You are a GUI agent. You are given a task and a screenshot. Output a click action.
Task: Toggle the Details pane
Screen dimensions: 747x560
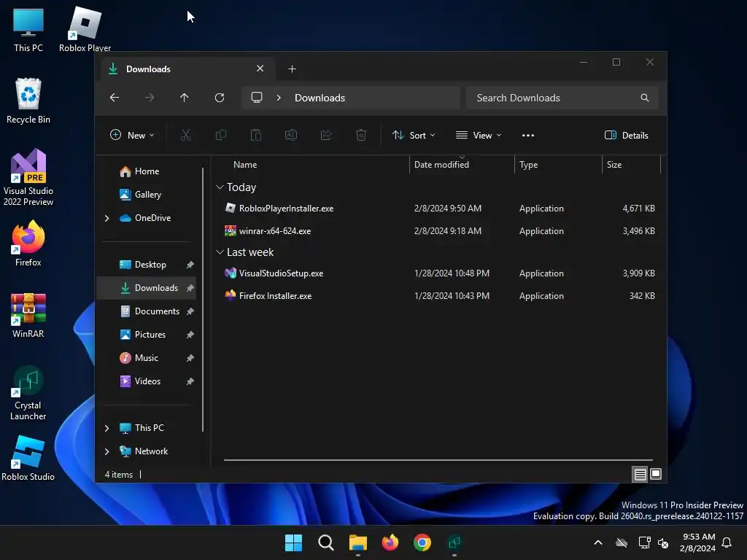pos(626,135)
